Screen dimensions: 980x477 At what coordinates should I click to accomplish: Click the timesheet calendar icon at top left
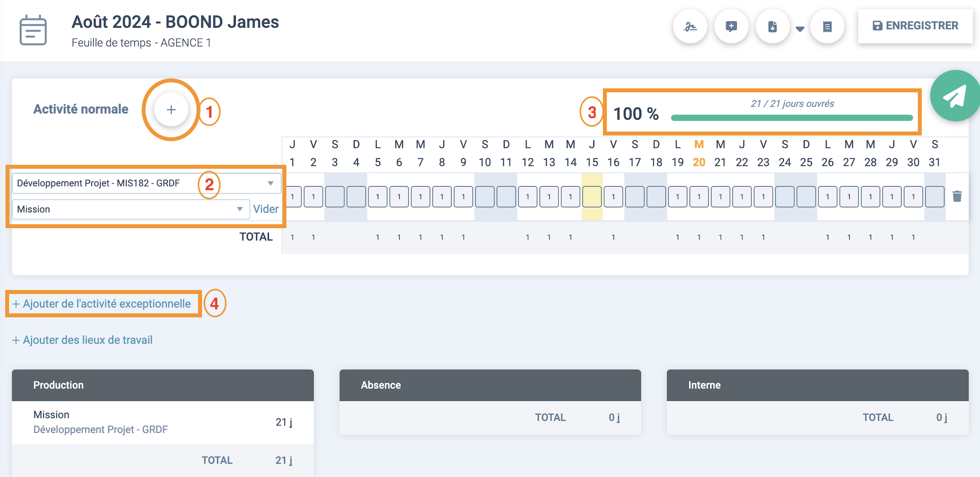coord(33,31)
